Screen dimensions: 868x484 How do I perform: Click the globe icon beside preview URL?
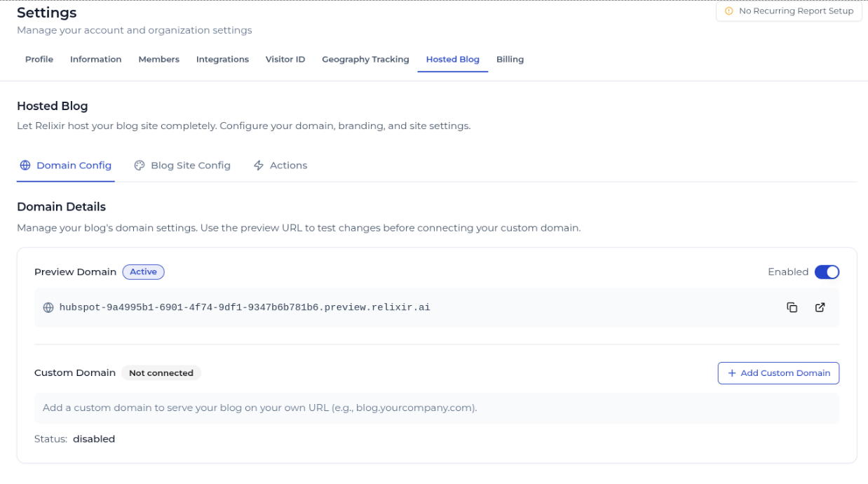(48, 307)
